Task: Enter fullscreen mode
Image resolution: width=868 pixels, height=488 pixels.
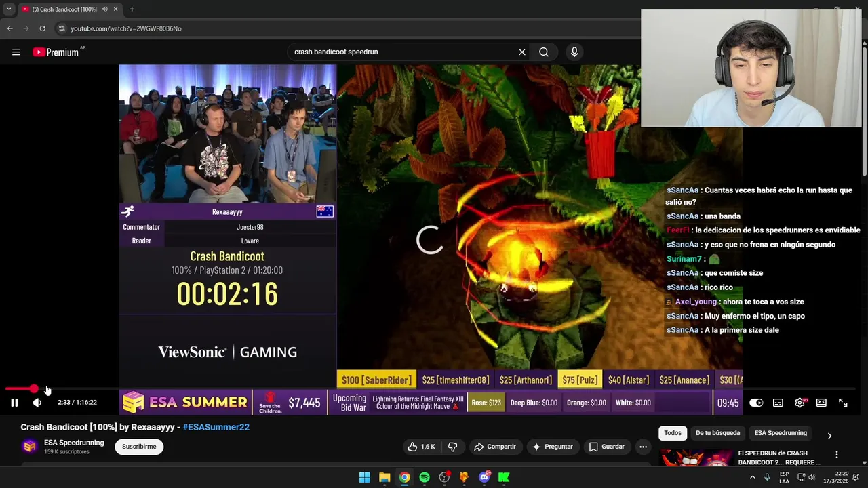Action: tap(843, 403)
